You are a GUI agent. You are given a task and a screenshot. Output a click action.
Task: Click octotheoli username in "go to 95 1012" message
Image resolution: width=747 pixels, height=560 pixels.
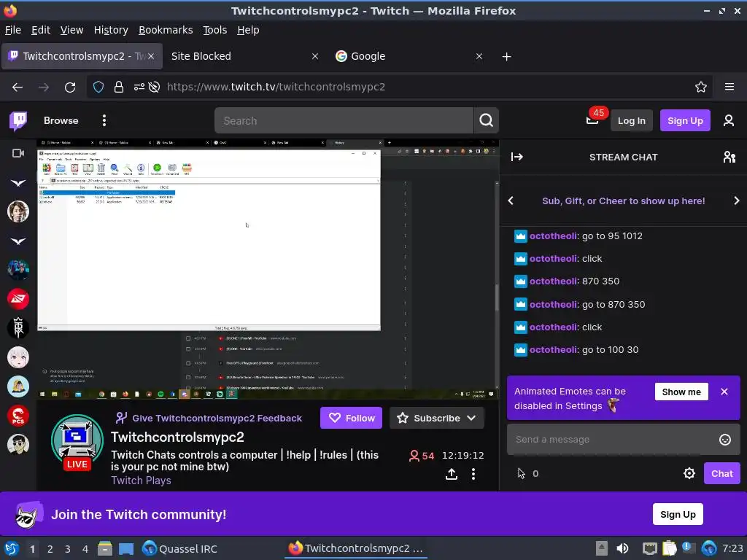pos(553,236)
